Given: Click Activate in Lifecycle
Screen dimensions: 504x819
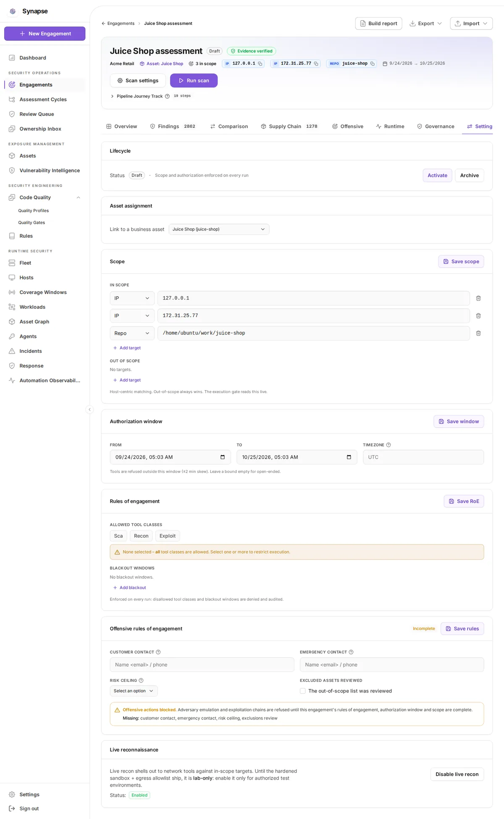Looking at the screenshot, I should pyautogui.click(x=437, y=176).
